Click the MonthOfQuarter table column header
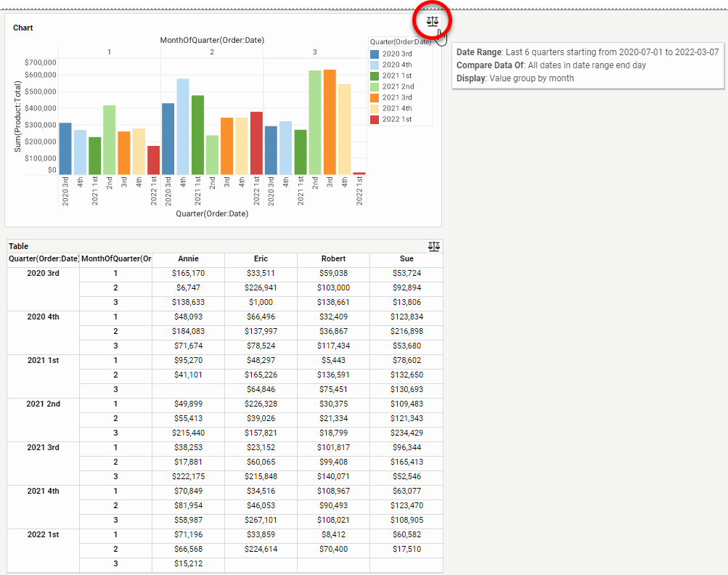The width and height of the screenshot is (728, 575). [x=116, y=258]
